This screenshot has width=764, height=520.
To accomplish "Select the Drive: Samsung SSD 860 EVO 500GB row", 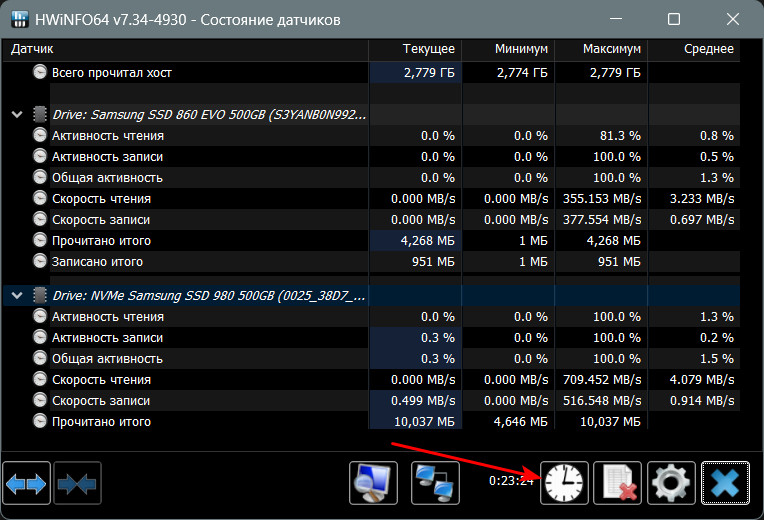I will (x=371, y=115).
